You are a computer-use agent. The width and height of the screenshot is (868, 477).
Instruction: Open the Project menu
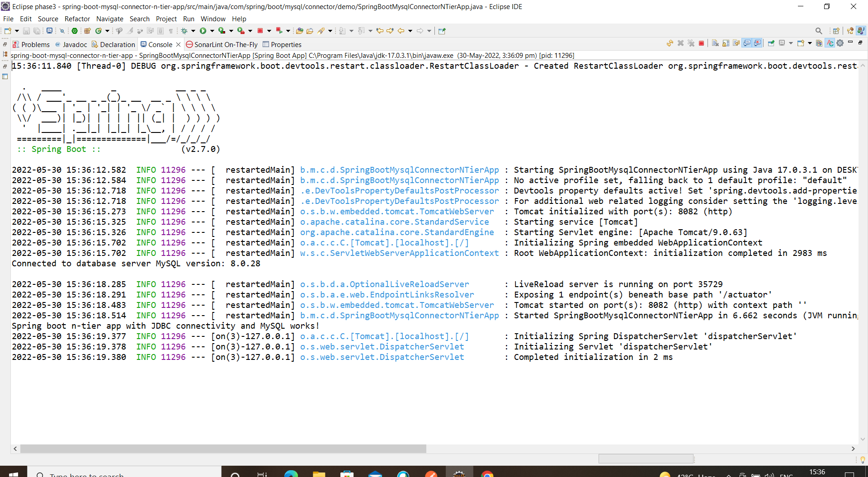point(166,19)
